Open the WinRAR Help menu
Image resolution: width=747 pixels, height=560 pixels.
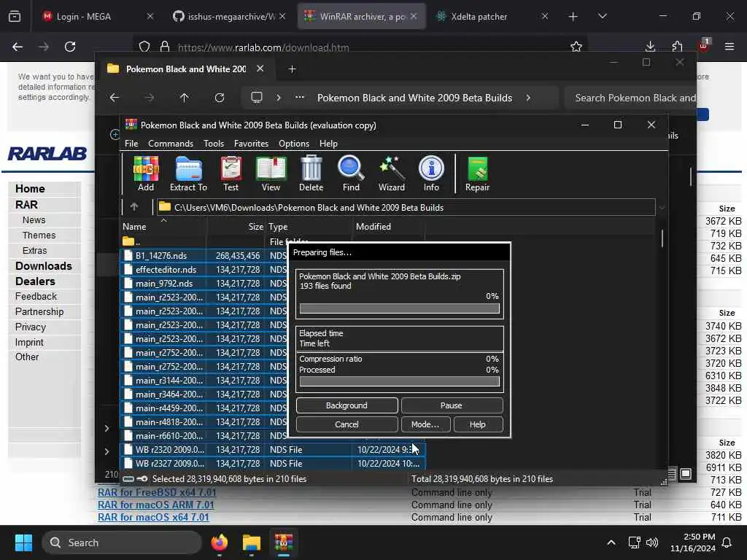click(328, 144)
